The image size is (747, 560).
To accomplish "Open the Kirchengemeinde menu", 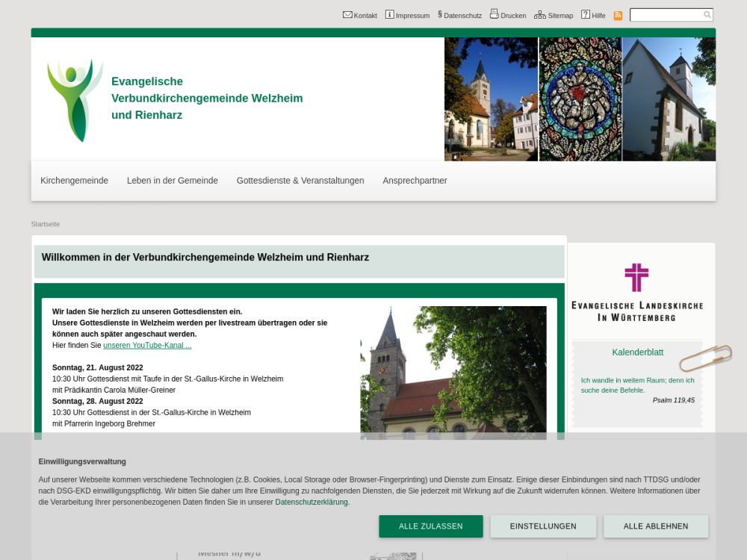I will point(74,181).
